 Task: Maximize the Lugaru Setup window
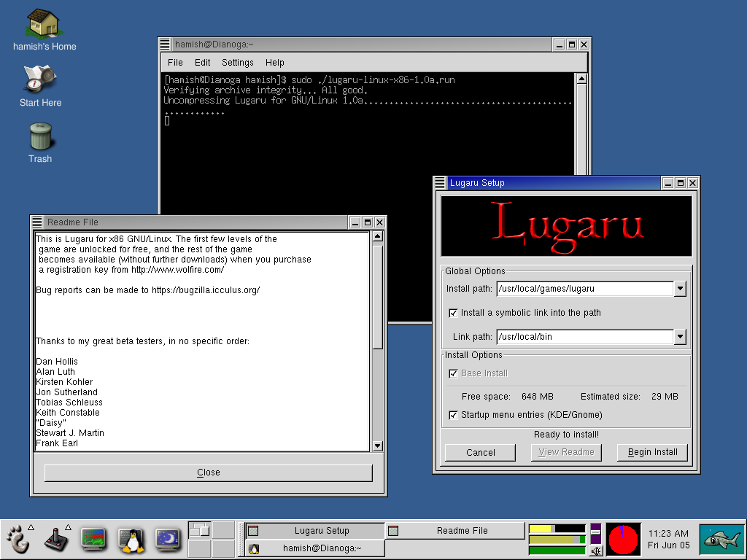tap(681, 183)
